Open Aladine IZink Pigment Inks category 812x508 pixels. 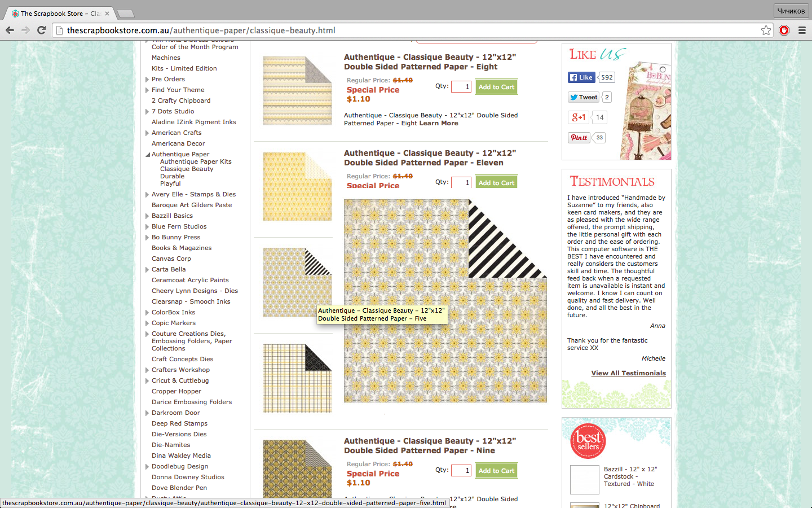(194, 122)
